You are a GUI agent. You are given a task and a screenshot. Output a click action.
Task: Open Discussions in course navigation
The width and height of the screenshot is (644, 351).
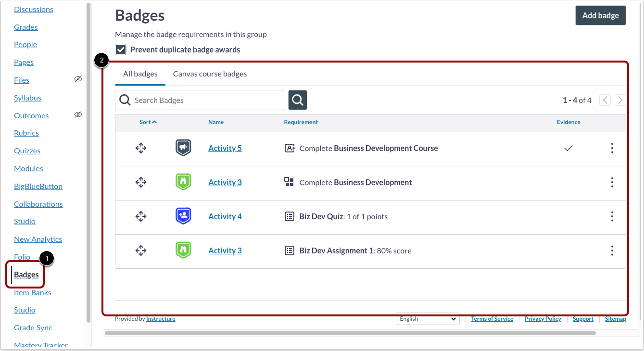(34, 9)
